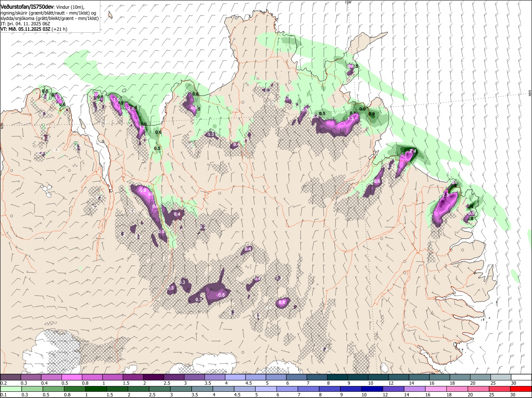Click the dark purple 2 swatch in upper colorbar
The image size is (532, 398).
153,377
